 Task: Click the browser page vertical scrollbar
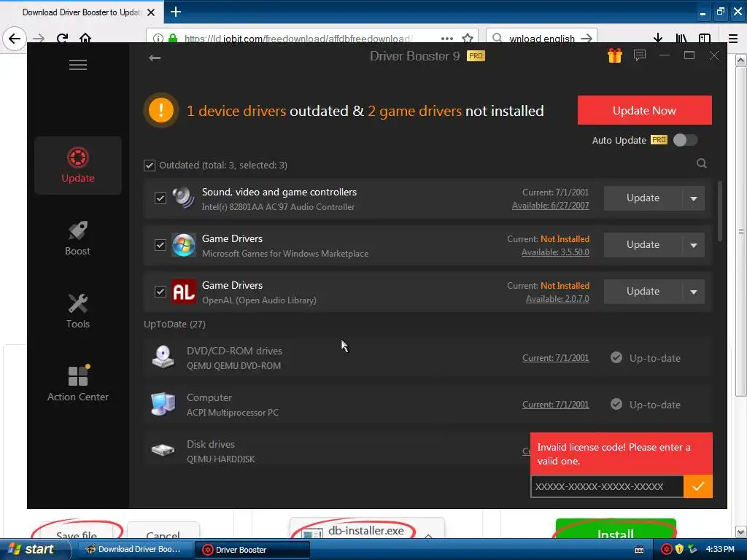pyautogui.click(x=741, y=231)
